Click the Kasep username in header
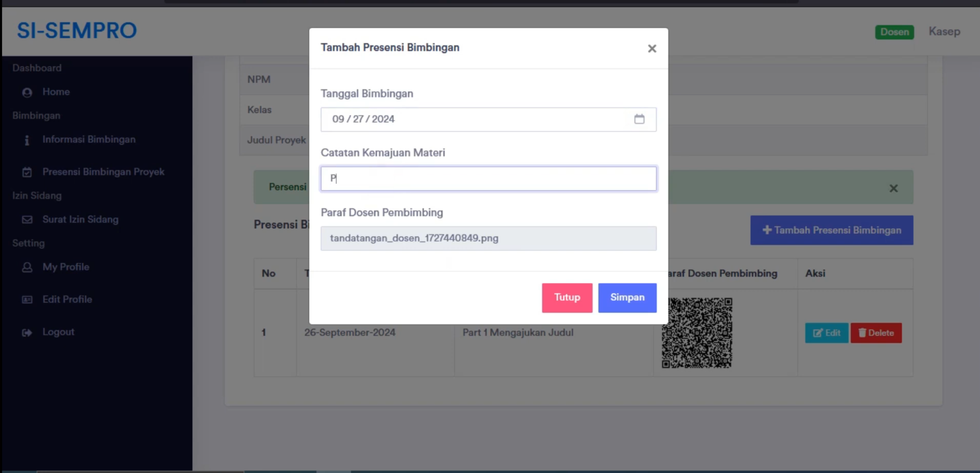Viewport: 980px width, 473px height. [x=944, y=32]
